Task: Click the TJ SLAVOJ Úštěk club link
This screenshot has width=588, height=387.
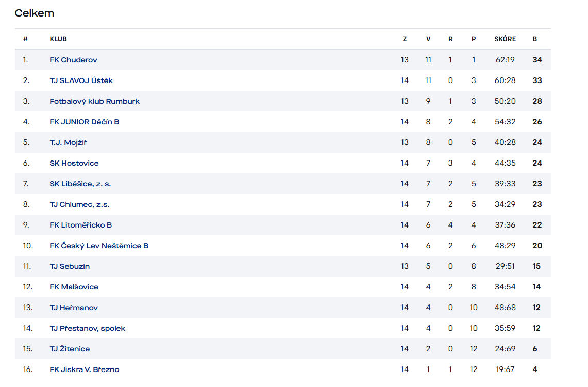Action: (x=81, y=80)
